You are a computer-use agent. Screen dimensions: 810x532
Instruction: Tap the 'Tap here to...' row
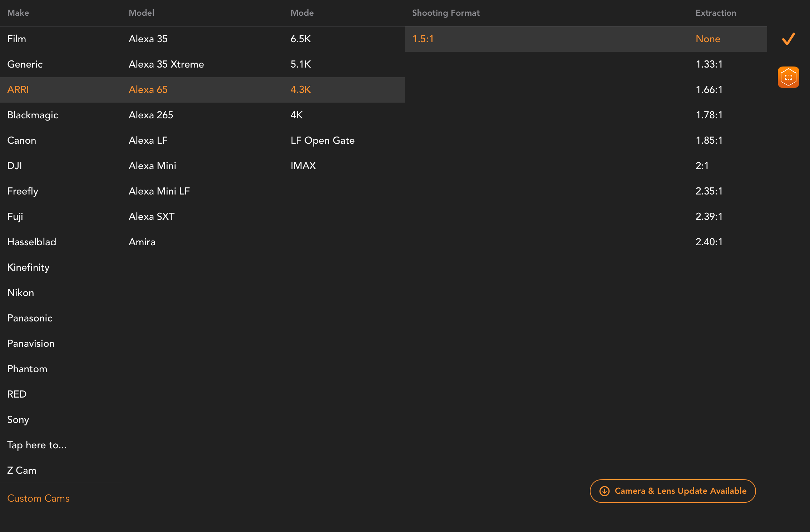pos(61,445)
